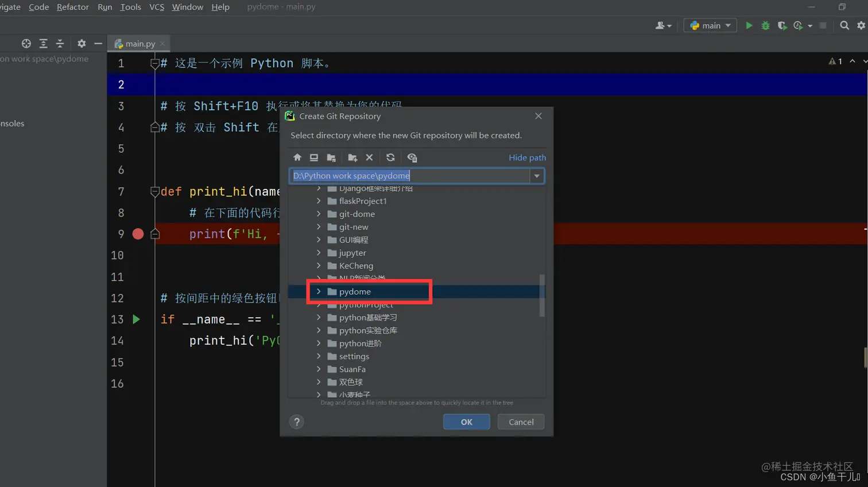Select the desktop directory icon in dialog
This screenshot has width=868, height=487.
coord(314,157)
